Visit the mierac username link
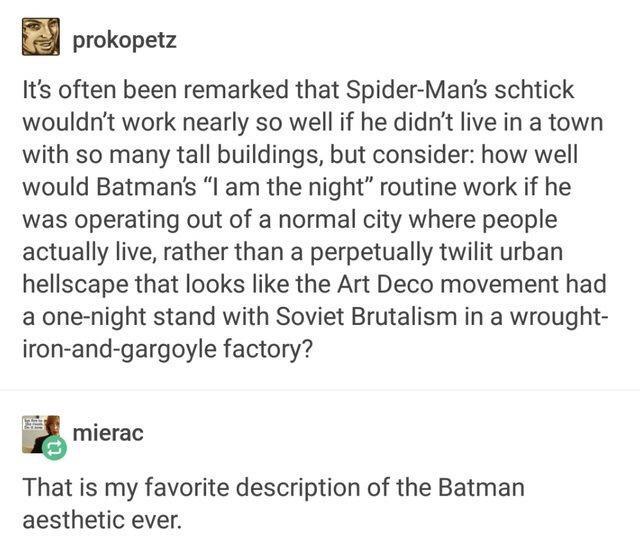640x549 pixels. click(x=107, y=433)
